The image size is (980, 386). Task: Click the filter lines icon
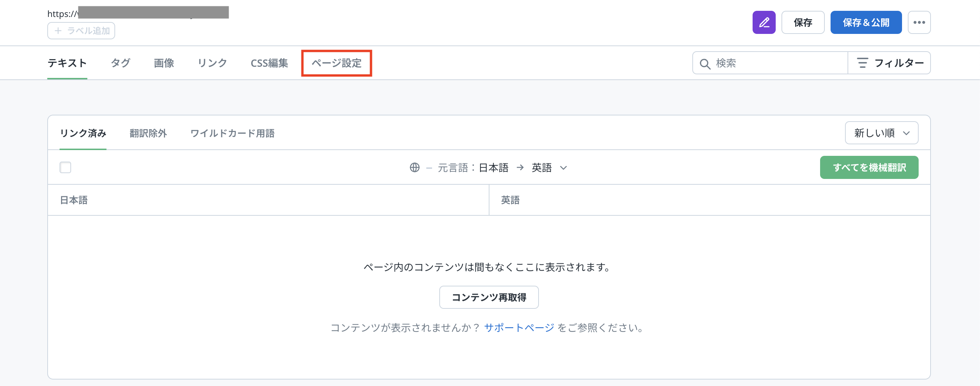point(862,63)
